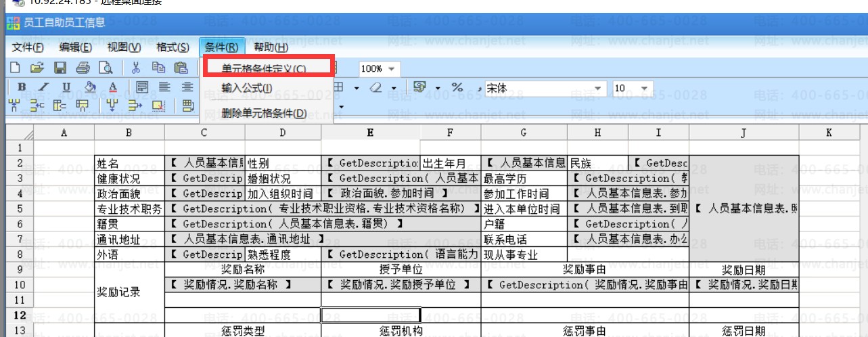The width and height of the screenshot is (868, 337).
Task: Open the font size 10 dropdown
Action: click(644, 88)
